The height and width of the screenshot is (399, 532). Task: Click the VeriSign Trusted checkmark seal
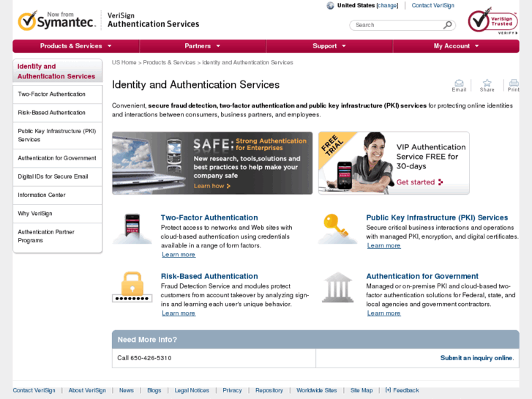(x=492, y=21)
